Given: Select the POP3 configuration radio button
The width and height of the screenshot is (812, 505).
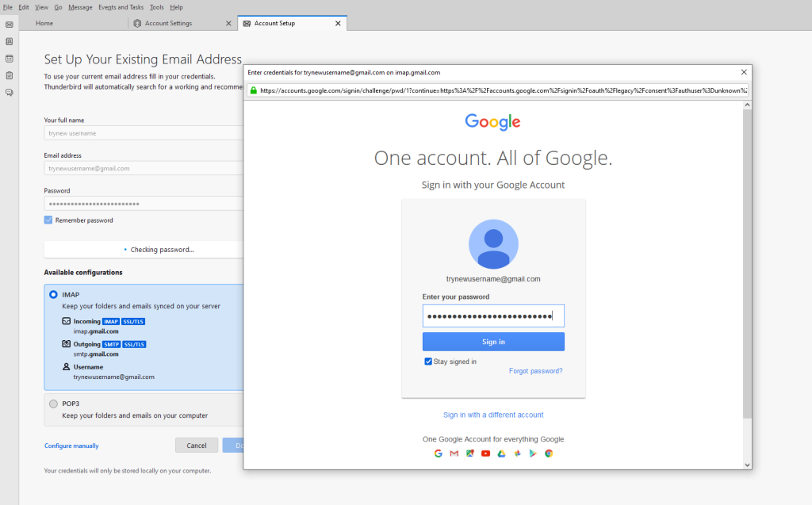Looking at the screenshot, I should (53, 404).
